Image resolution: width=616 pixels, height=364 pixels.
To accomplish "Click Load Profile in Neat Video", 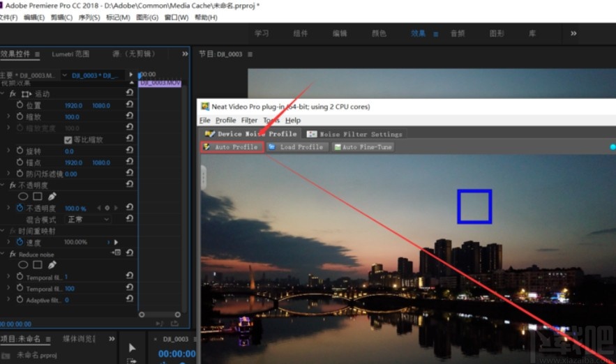I will coord(296,147).
